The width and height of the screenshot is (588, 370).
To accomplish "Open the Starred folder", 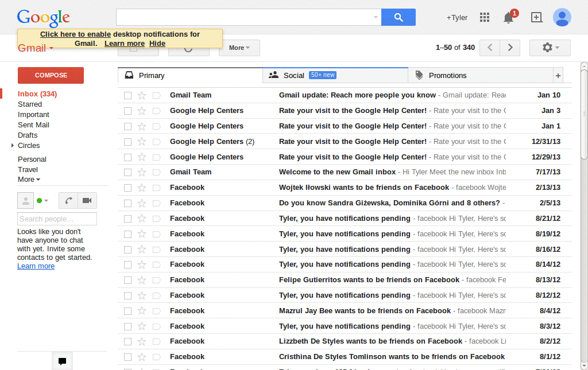I will point(30,104).
